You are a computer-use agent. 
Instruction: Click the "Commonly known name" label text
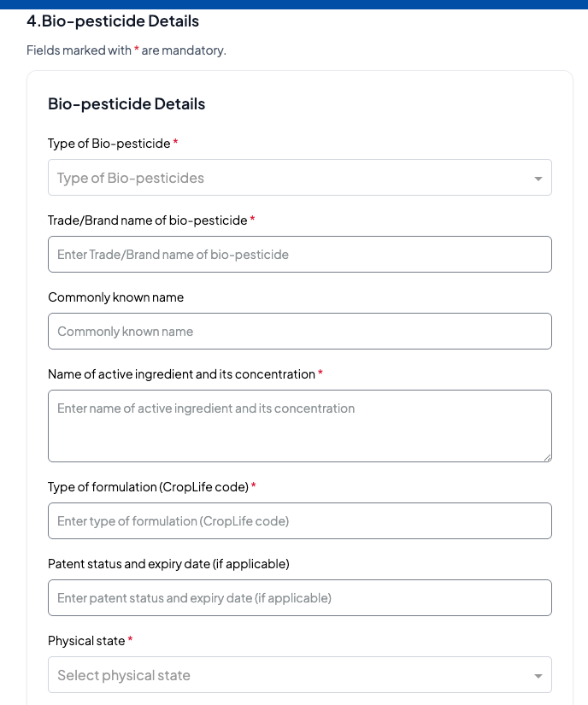point(115,297)
